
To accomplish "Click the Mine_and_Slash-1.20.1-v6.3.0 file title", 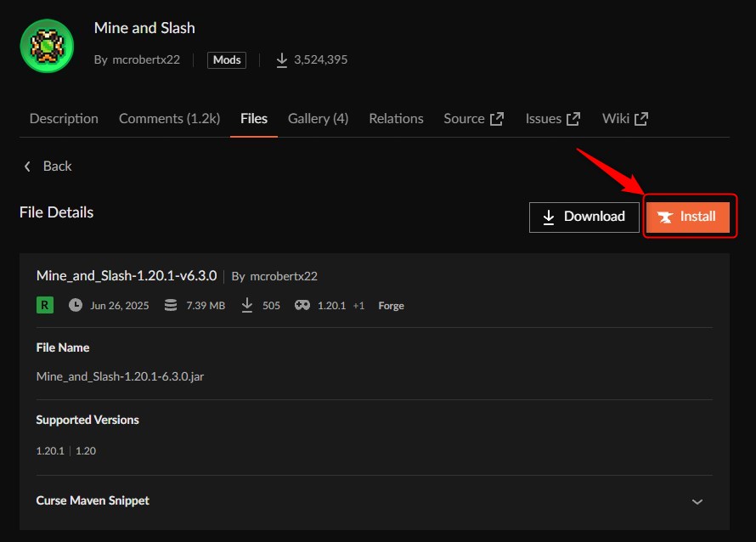I will [x=127, y=276].
